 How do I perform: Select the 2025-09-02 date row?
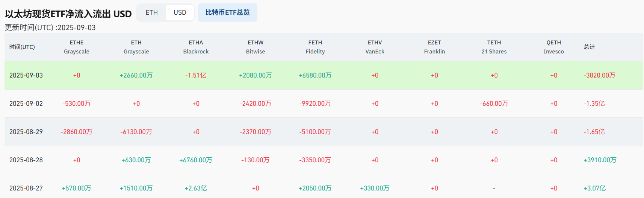(x=26, y=104)
